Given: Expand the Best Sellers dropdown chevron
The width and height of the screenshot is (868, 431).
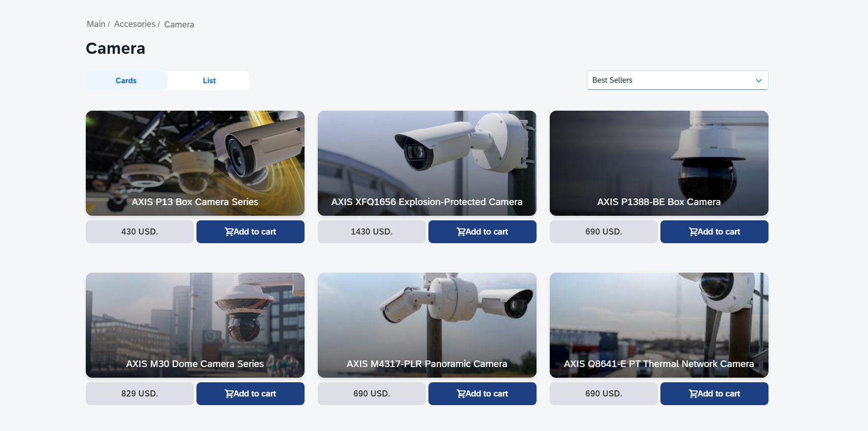Looking at the screenshot, I should 758,81.
